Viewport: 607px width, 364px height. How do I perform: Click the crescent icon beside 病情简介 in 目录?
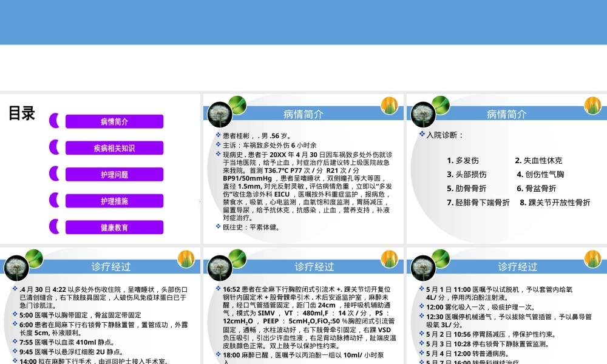[x=54, y=121]
